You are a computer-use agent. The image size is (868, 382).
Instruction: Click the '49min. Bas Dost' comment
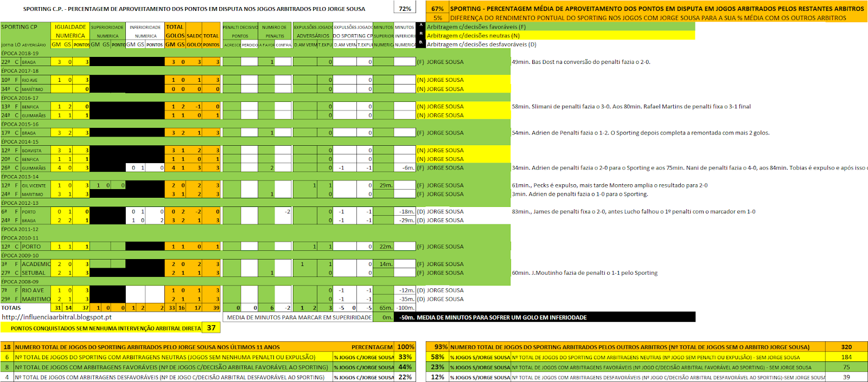coord(581,62)
